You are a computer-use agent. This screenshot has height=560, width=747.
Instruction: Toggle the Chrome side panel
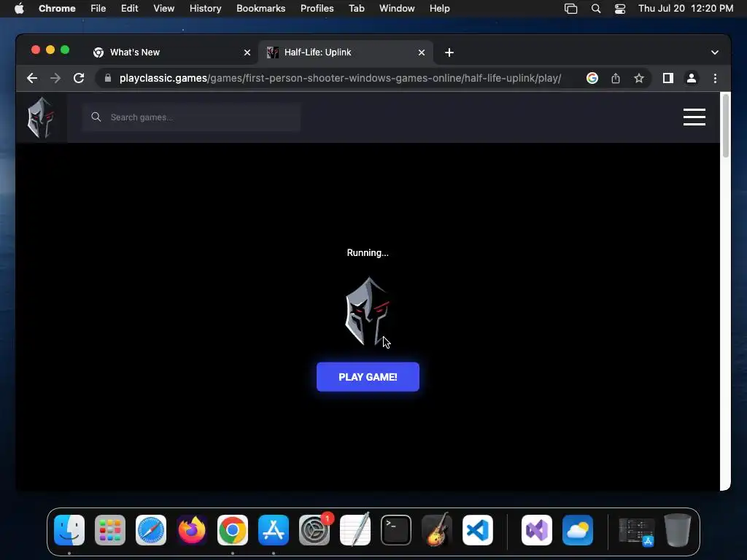tap(668, 78)
